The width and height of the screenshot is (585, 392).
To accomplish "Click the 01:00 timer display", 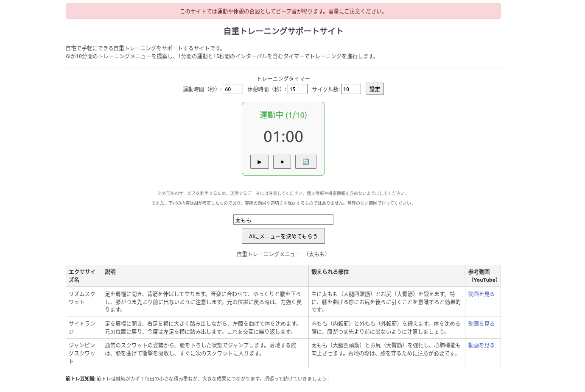I will (283, 136).
